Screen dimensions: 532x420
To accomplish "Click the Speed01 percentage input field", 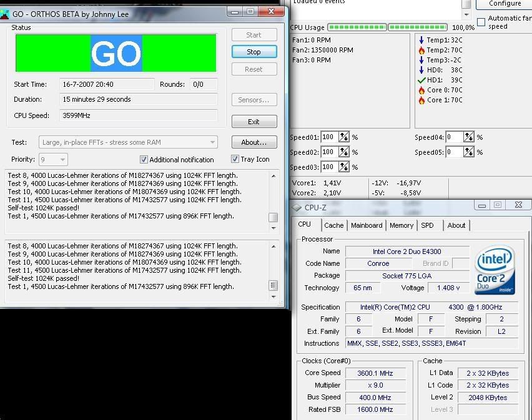I will click(x=330, y=137).
